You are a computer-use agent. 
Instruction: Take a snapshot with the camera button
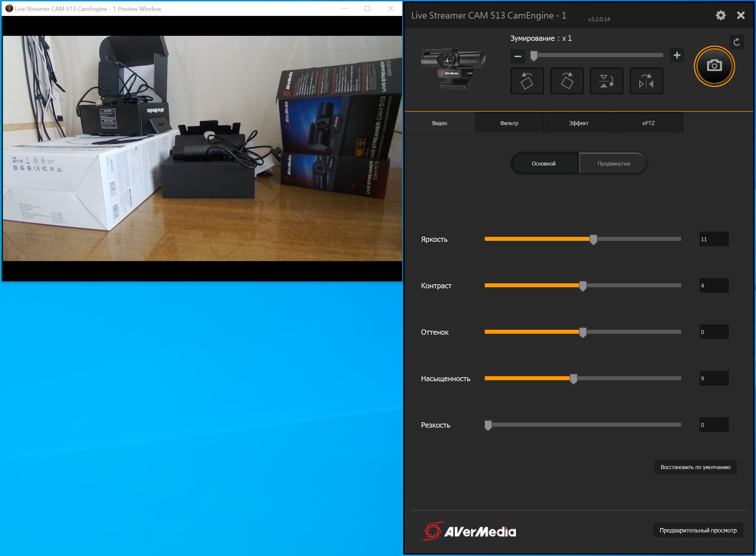714,66
